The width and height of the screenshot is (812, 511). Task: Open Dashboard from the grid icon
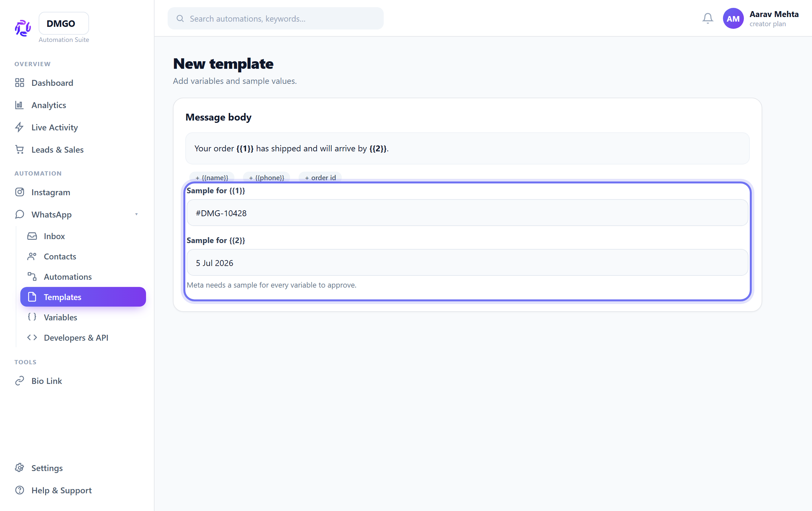(x=20, y=83)
